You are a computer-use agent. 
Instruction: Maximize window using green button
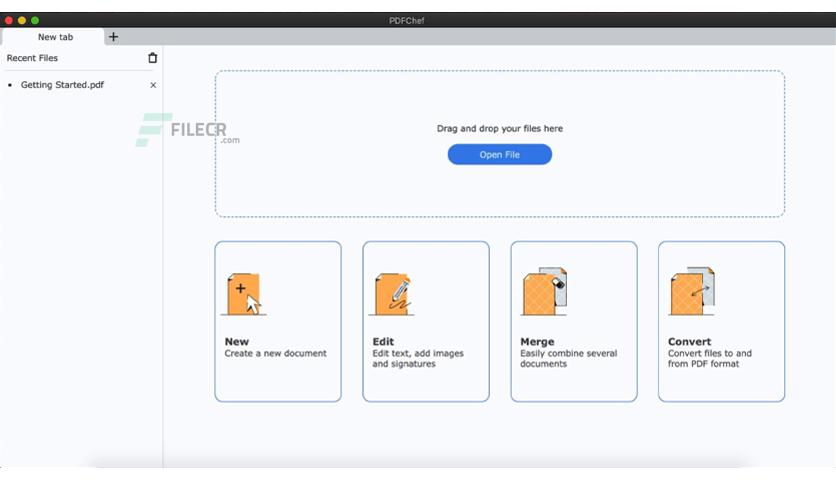coord(35,20)
